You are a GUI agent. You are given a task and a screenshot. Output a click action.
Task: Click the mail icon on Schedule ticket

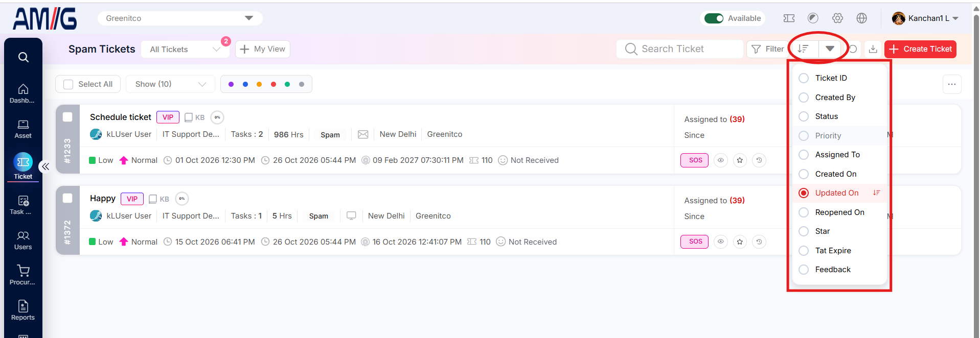(x=363, y=134)
